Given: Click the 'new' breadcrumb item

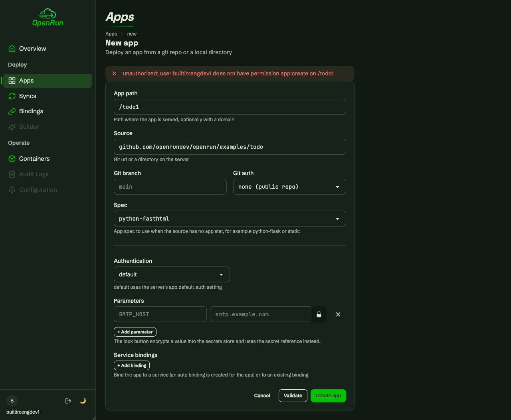Looking at the screenshot, I should pyautogui.click(x=132, y=34).
